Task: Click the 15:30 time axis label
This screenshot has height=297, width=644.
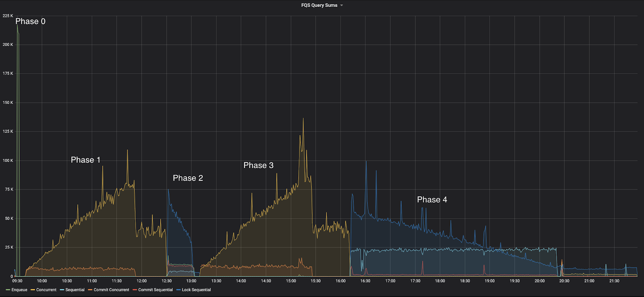Action: (x=316, y=281)
